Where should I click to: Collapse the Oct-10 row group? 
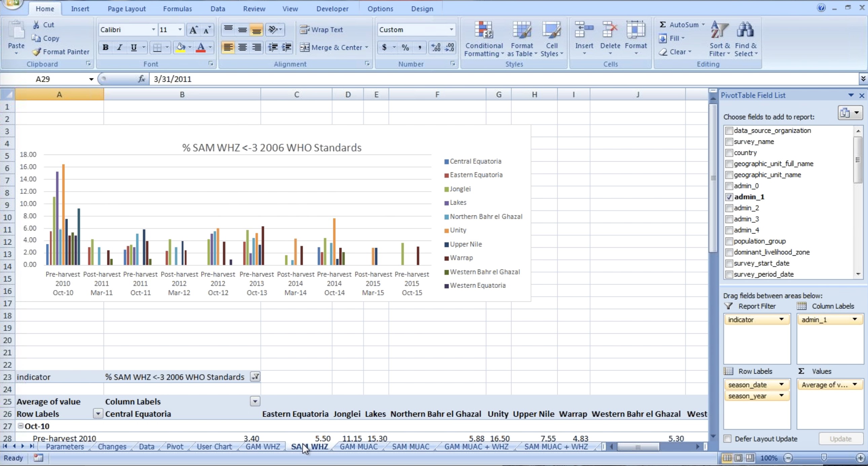click(x=21, y=426)
